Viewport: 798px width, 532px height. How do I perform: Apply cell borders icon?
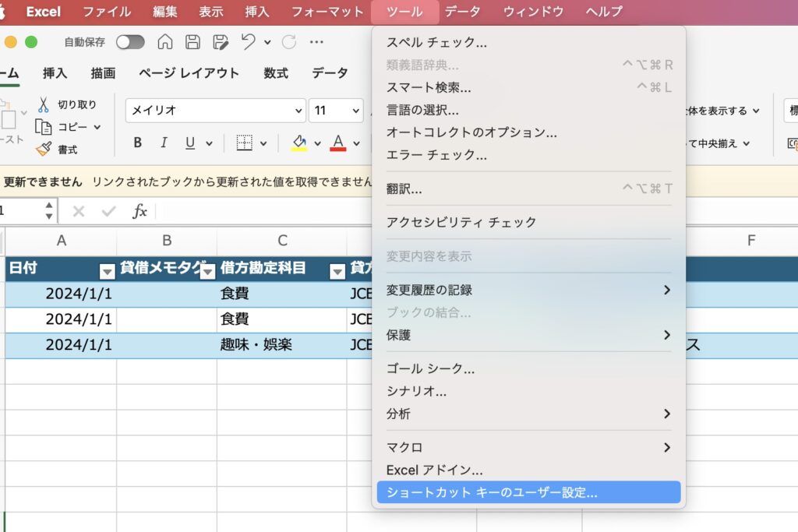click(244, 143)
